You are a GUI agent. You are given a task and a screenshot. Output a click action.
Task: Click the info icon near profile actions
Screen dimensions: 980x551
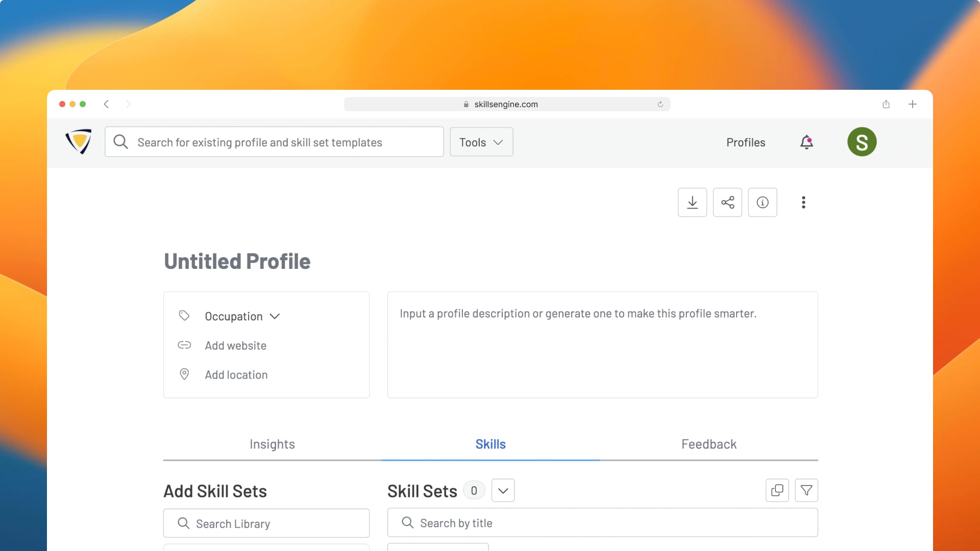click(762, 202)
